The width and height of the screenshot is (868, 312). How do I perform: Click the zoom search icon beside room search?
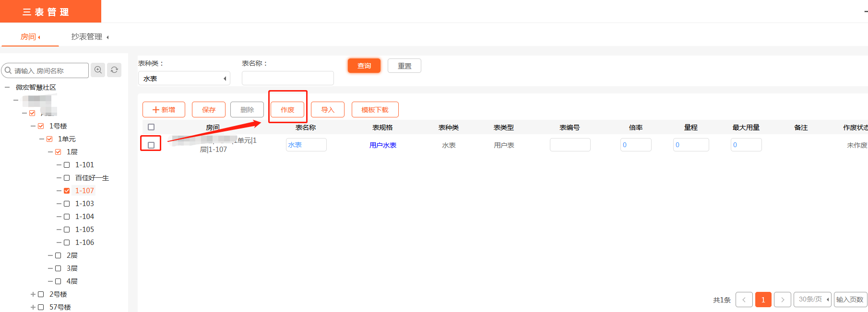point(98,70)
